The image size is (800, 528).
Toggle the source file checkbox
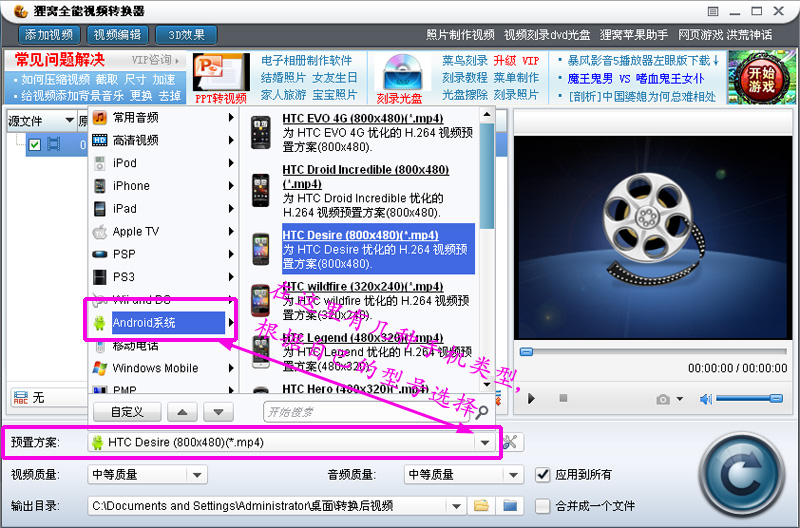35,145
